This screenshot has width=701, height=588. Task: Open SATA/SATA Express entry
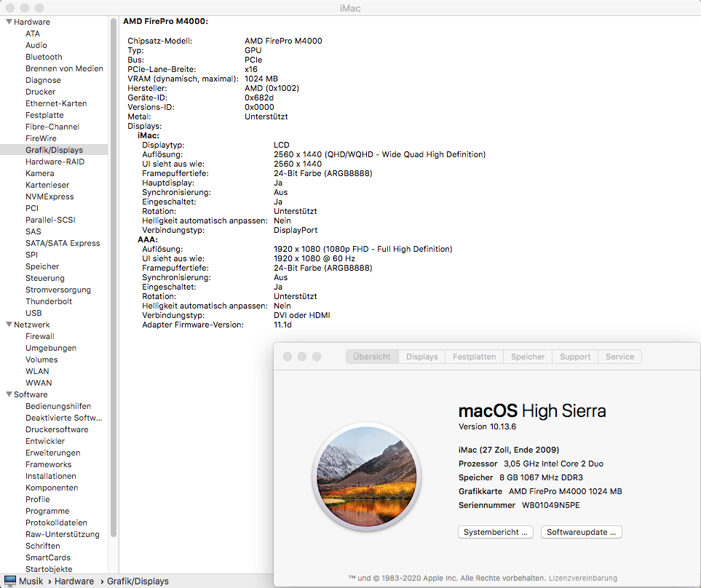point(63,242)
